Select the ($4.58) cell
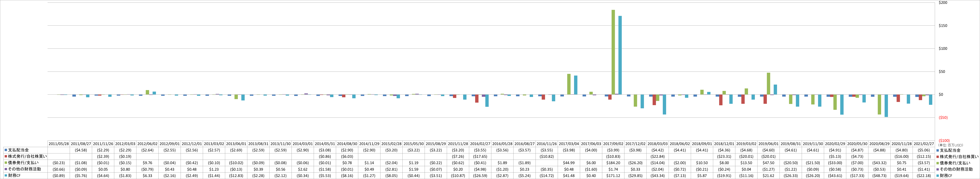 81,150
